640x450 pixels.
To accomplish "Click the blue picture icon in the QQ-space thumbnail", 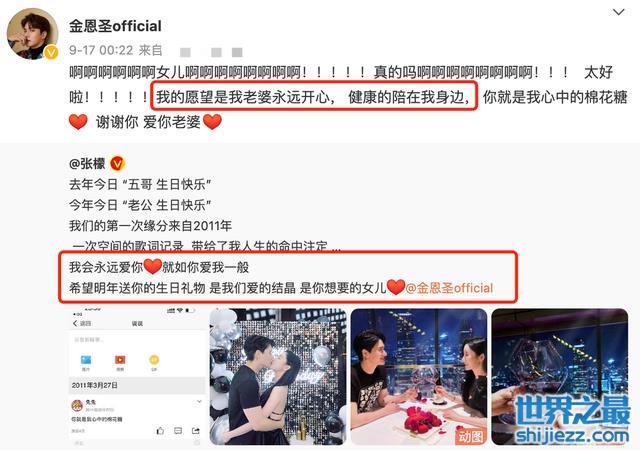I will (86, 360).
